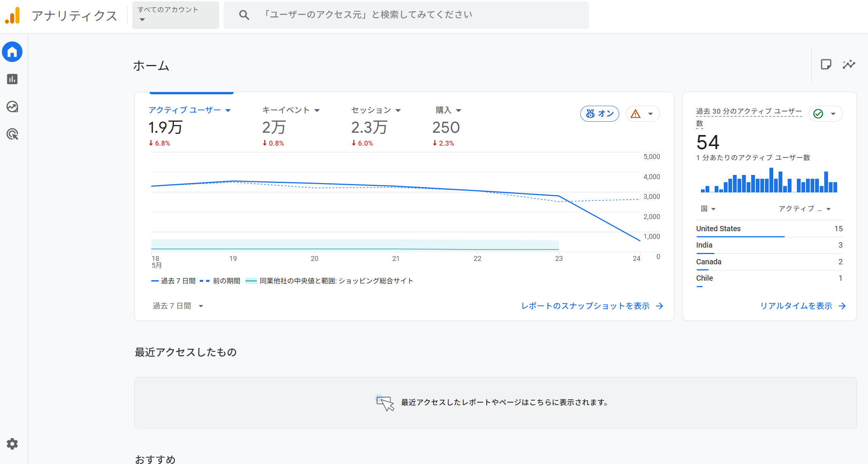Screen dimensions: 868x464
Task: Click 最近アクセスしたもの section heading
Action: [186, 352]
